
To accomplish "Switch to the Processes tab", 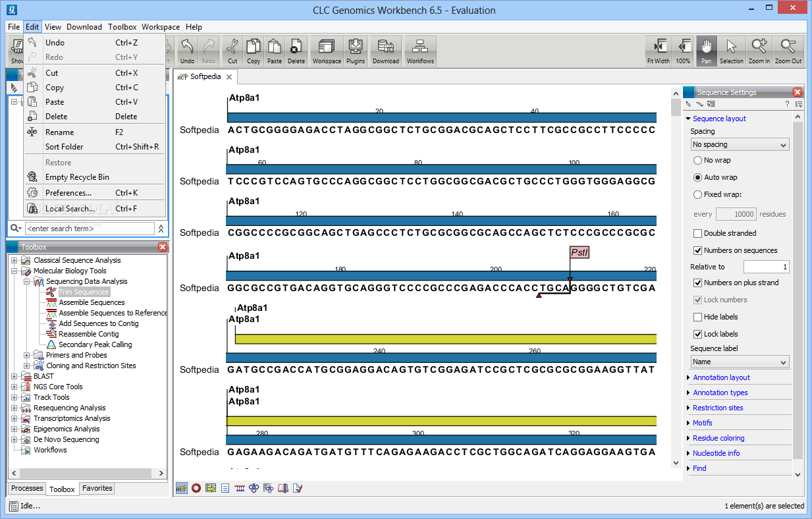I will tap(27, 488).
